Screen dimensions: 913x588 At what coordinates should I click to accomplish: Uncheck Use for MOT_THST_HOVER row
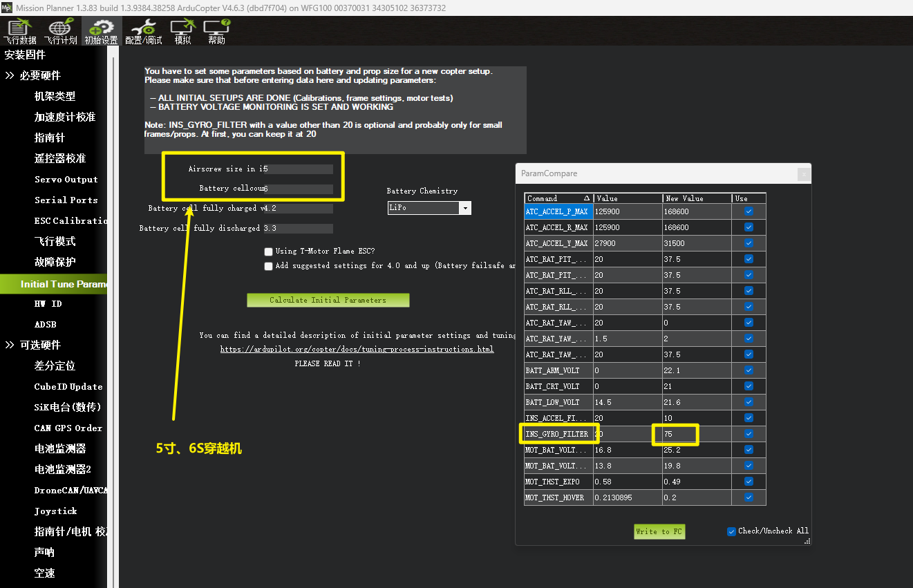[749, 497]
